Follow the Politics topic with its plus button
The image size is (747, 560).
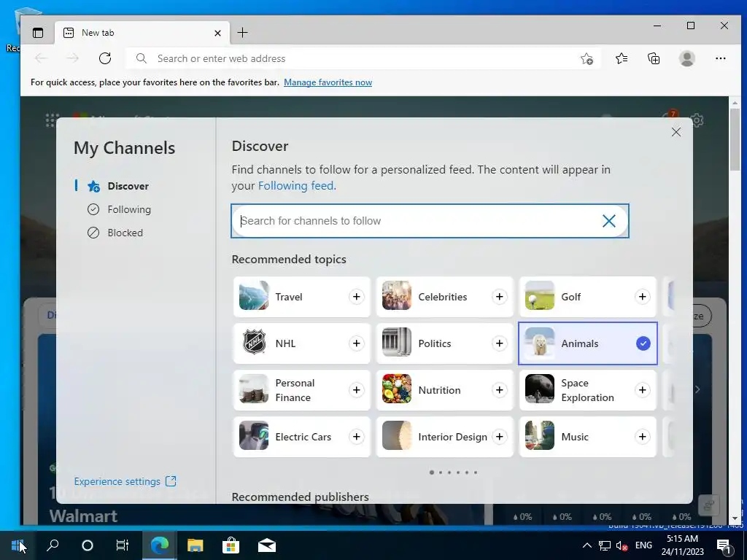499,343
